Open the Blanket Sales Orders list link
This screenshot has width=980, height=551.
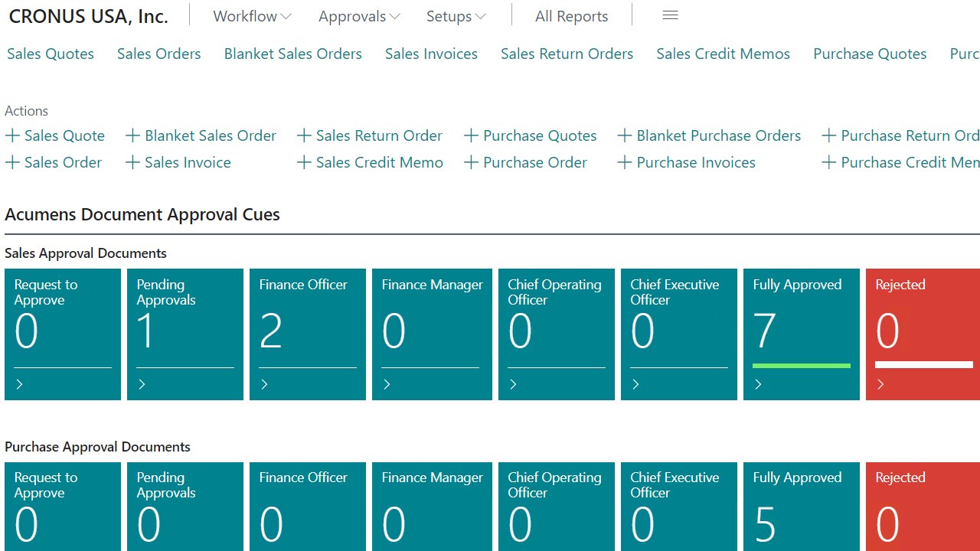tap(292, 54)
